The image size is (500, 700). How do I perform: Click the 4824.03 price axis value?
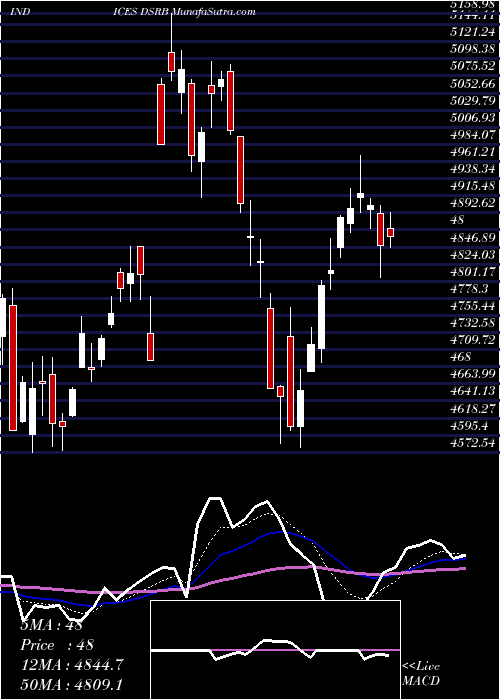(x=472, y=254)
